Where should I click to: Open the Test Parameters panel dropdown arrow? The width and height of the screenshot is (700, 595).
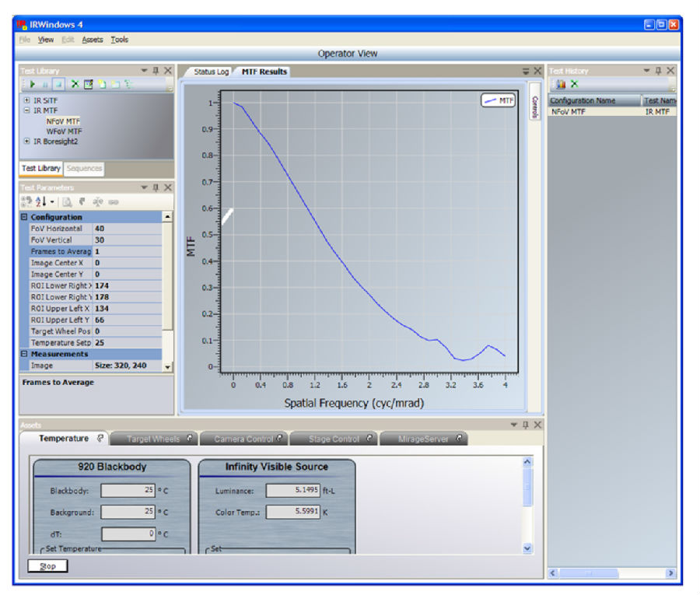tap(144, 187)
